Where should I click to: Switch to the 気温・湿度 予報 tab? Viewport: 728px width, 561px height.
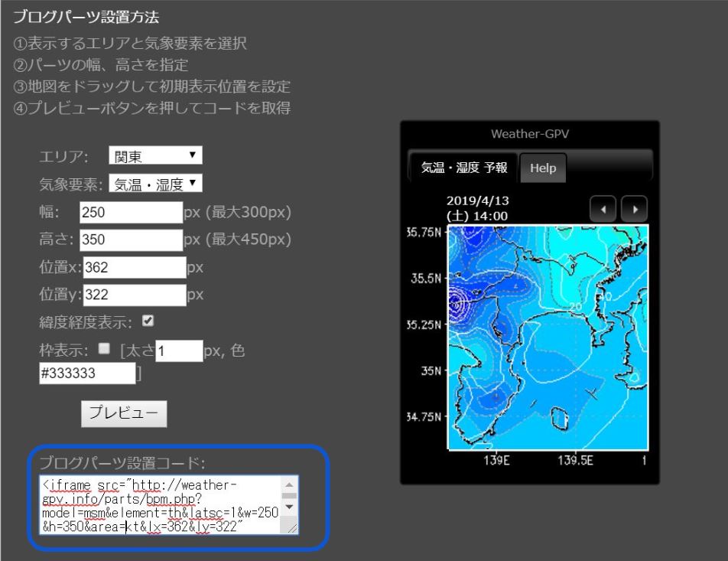coord(464,168)
